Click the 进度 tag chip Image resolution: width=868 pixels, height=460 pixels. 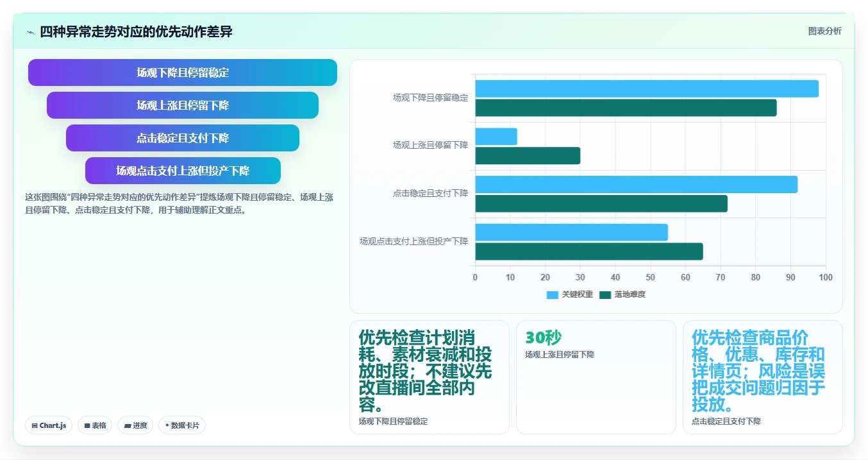click(135, 425)
